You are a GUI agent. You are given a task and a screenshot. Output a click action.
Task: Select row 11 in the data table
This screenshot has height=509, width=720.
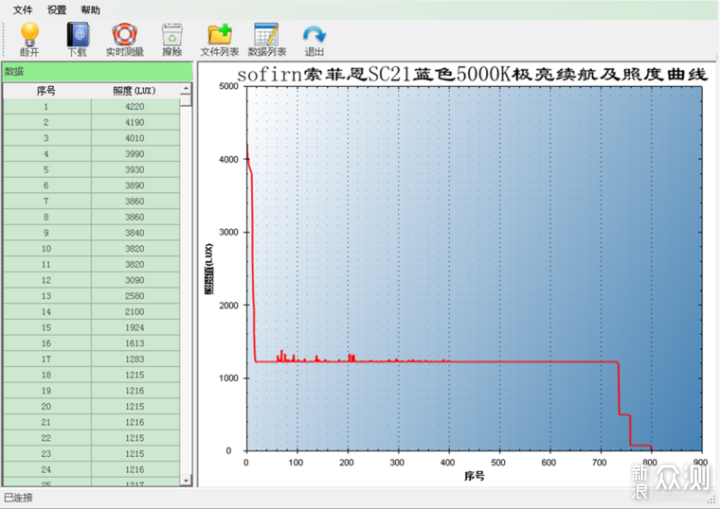91,265
